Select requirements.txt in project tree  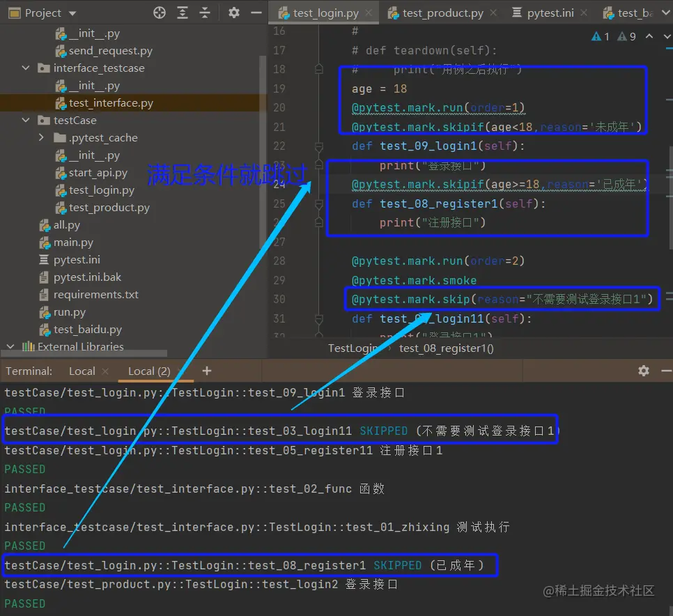point(95,295)
